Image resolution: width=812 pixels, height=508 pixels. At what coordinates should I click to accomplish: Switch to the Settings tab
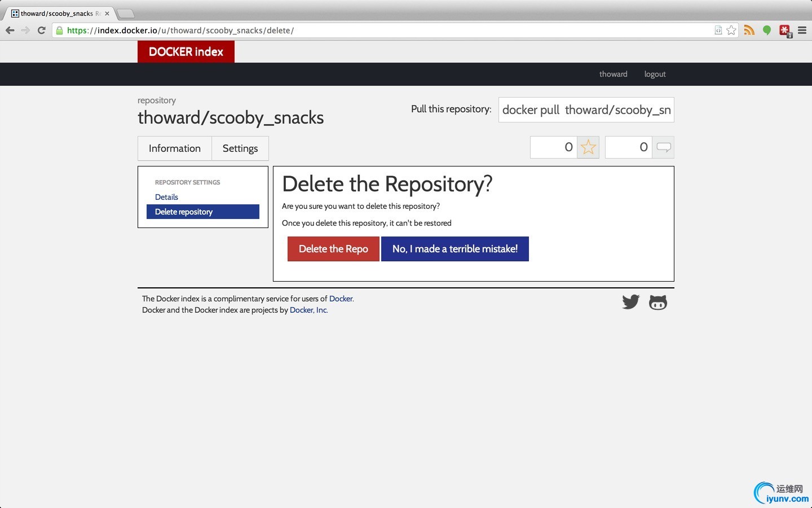[240, 148]
